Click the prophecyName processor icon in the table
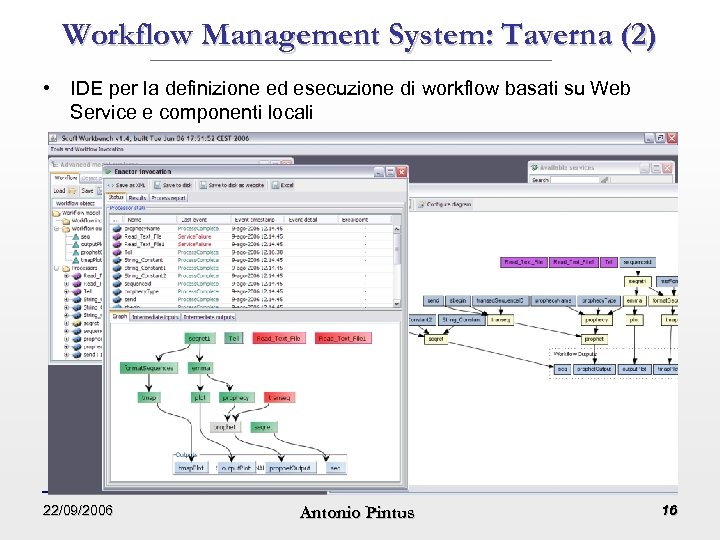This screenshot has width=720, height=540. click(117, 228)
